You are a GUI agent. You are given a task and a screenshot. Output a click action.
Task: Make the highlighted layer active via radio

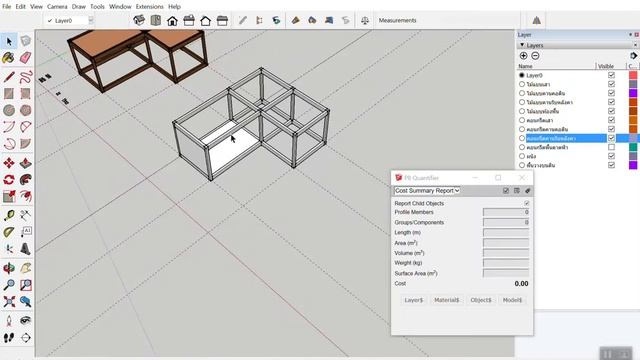522,138
